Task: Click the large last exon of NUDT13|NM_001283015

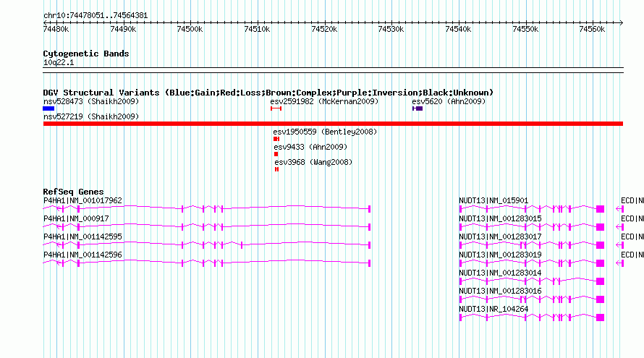Action: [600, 227]
